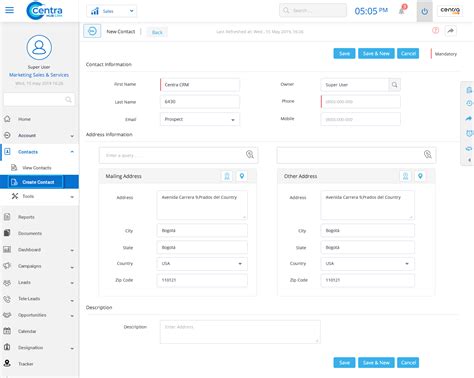Click the First Name field

[x=200, y=85]
